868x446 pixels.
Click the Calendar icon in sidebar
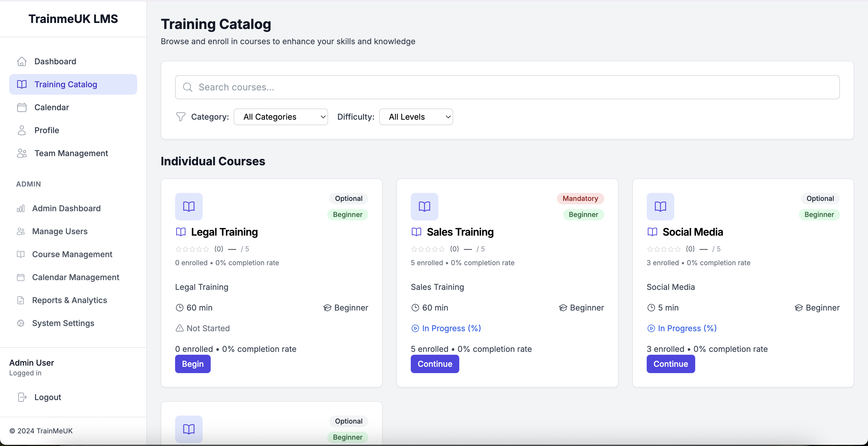pos(22,107)
